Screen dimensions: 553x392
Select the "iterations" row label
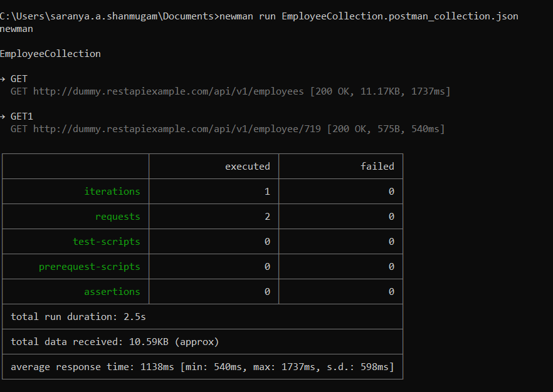click(112, 192)
